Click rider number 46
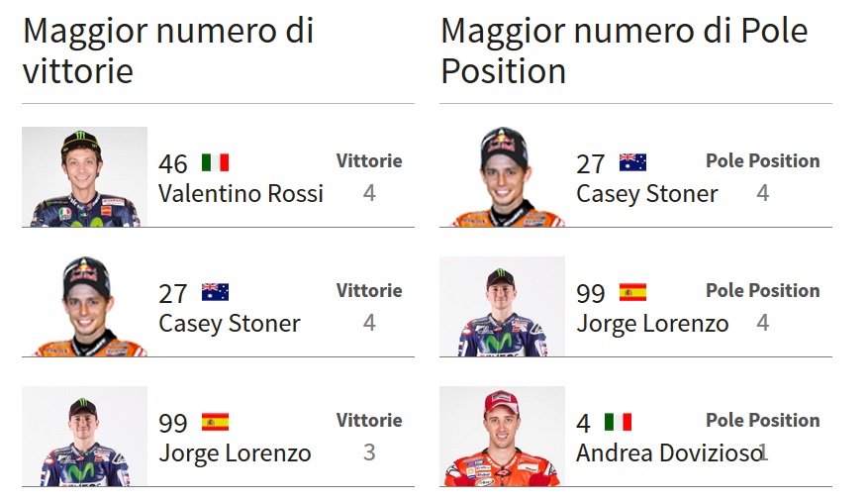868x501 pixels. (x=172, y=163)
